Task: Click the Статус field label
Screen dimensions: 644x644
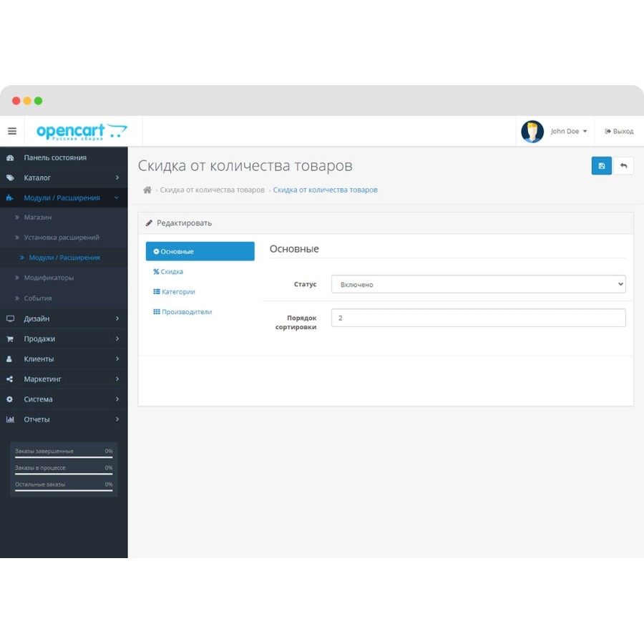Action: (305, 284)
